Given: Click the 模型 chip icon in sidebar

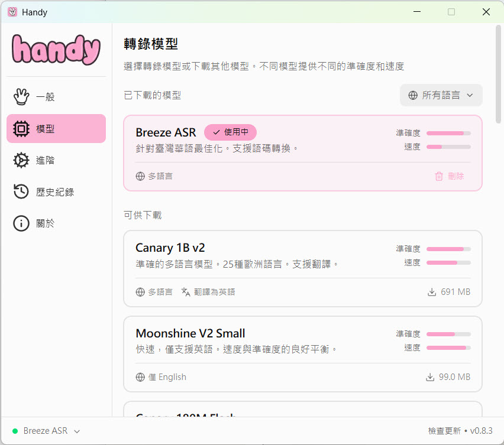Looking at the screenshot, I should point(21,128).
